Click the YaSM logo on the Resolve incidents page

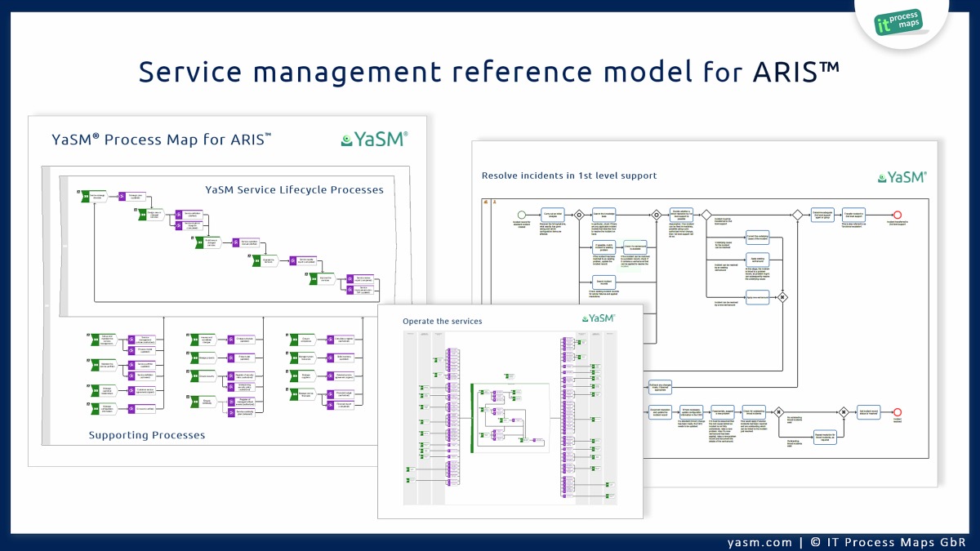coord(902,176)
